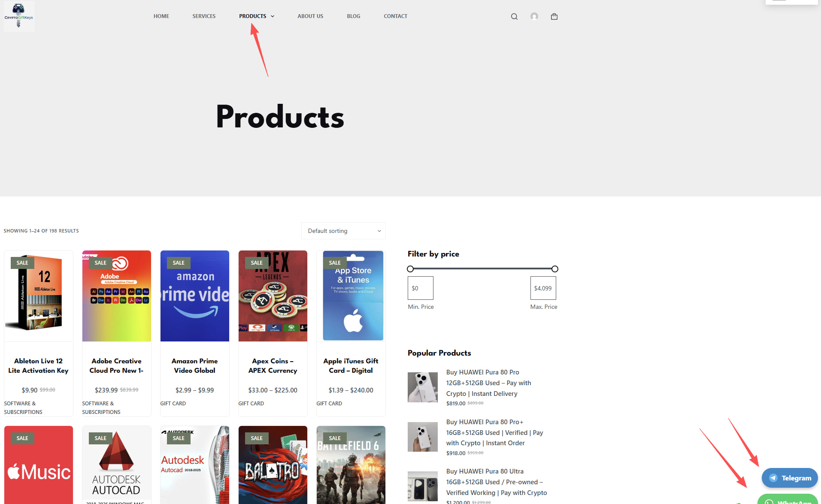Open Amazon Prime Video Global product title
The height and width of the screenshot is (504, 821).
tap(194, 366)
